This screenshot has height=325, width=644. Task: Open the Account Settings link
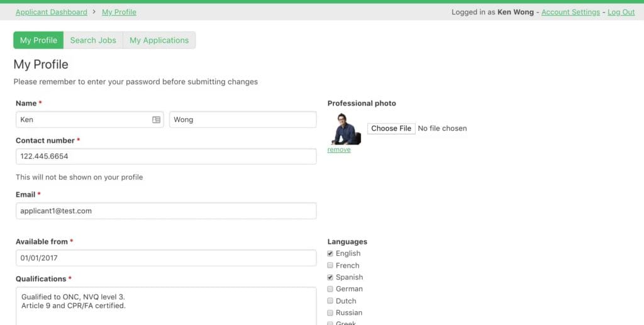570,12
